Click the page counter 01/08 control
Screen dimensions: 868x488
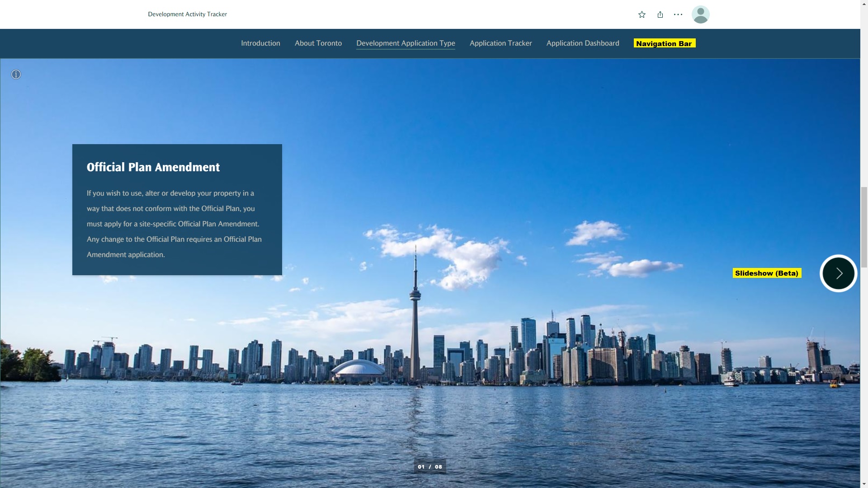point(430,467)
